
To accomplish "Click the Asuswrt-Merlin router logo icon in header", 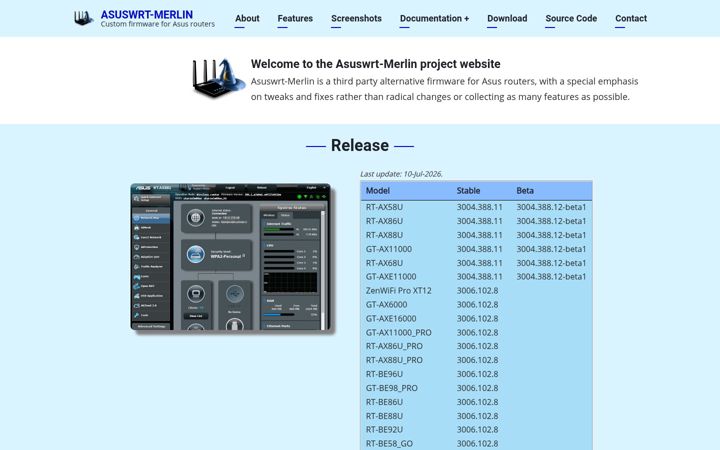I will [x=84, y=18].
